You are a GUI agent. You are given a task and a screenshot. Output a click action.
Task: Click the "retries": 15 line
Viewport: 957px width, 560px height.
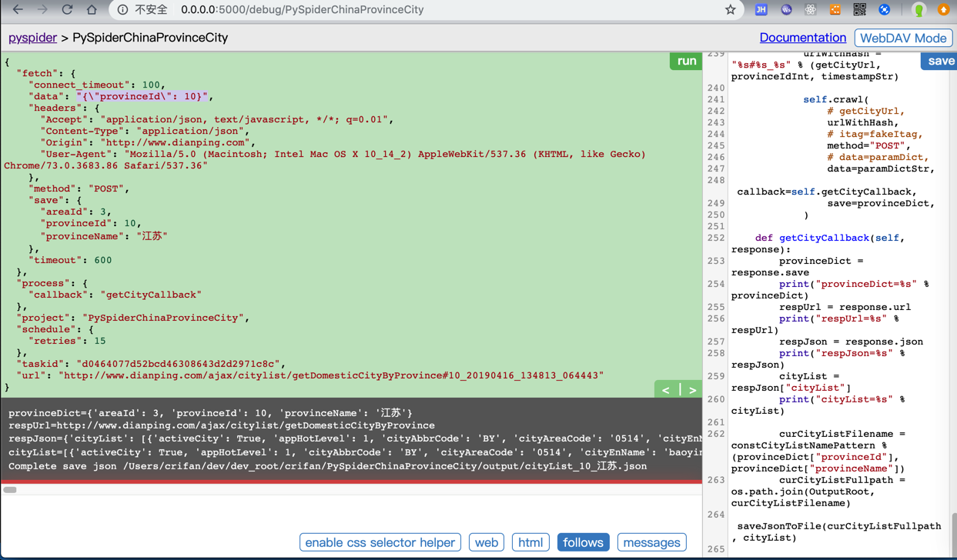67,341
